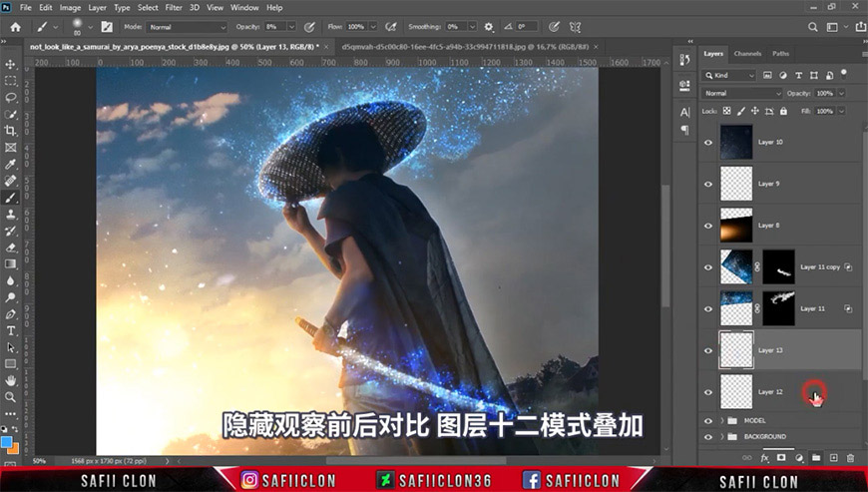Select the Gradient tool
The image size is (868, 492).
[10, 264]
